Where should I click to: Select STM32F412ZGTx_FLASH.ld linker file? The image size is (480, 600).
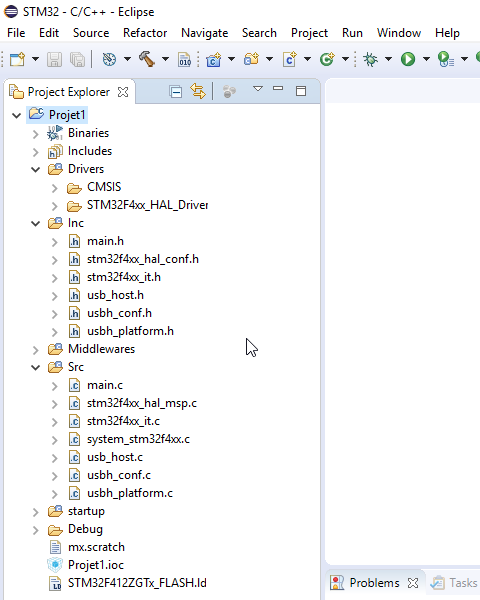137,583
